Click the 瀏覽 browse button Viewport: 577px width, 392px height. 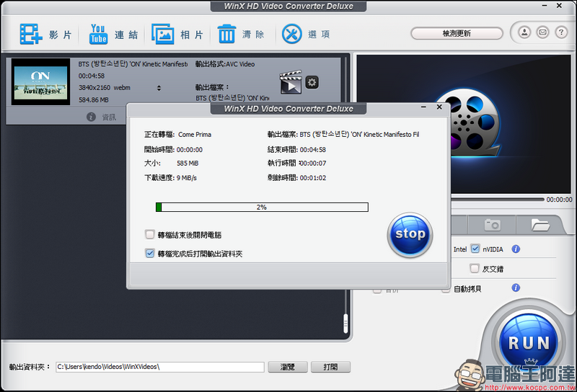[288, 367]
